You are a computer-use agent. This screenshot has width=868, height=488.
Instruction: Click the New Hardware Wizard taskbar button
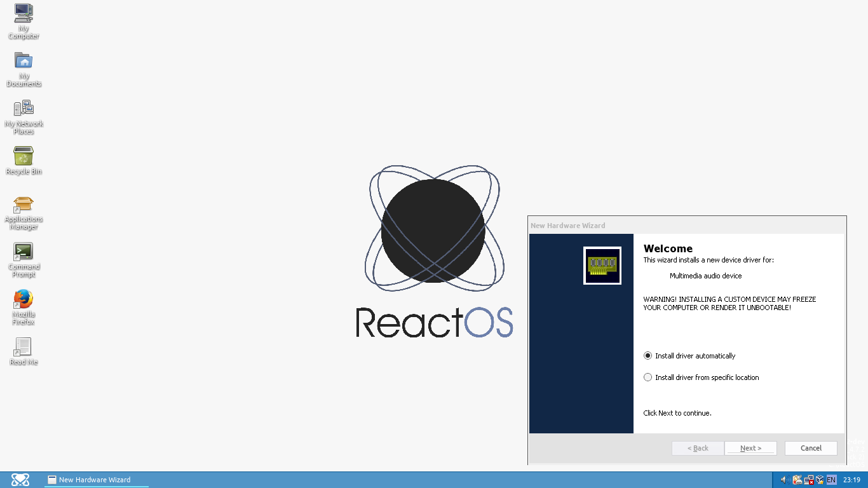97,480
